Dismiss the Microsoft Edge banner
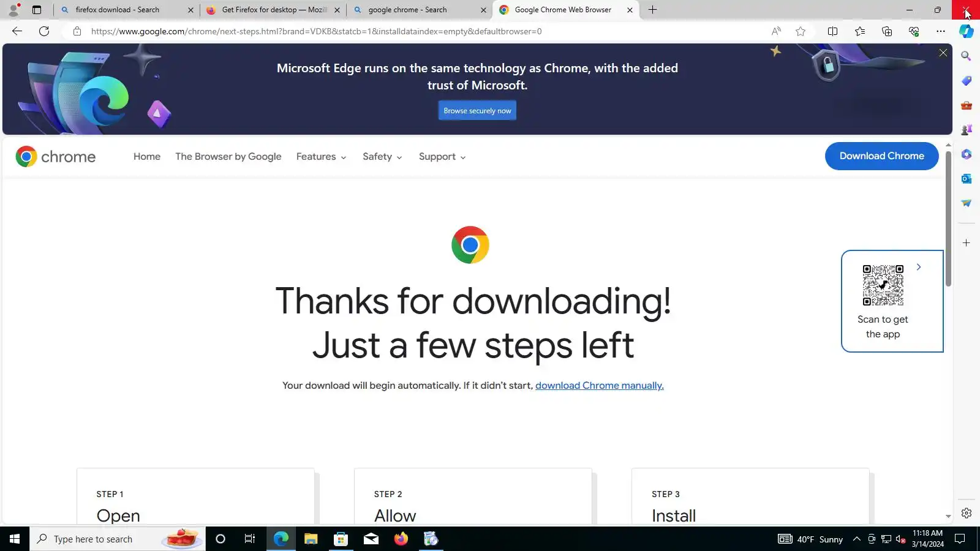 943,53
